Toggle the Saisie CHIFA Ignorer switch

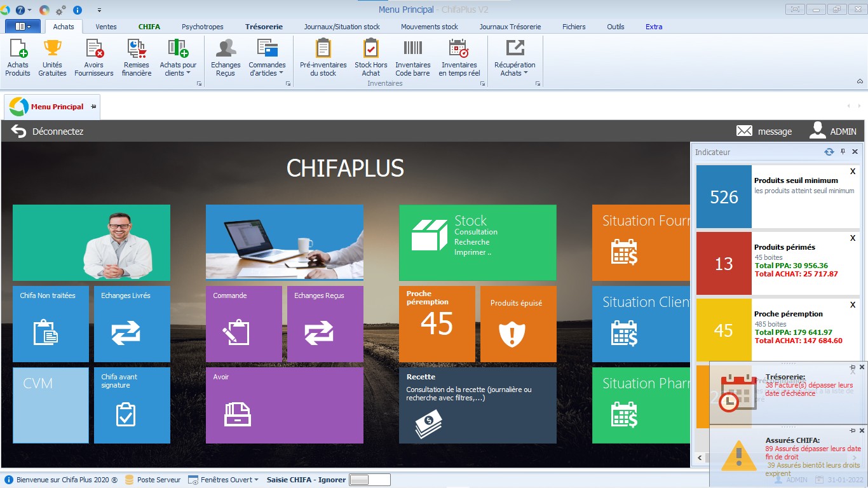coord(369,480)
